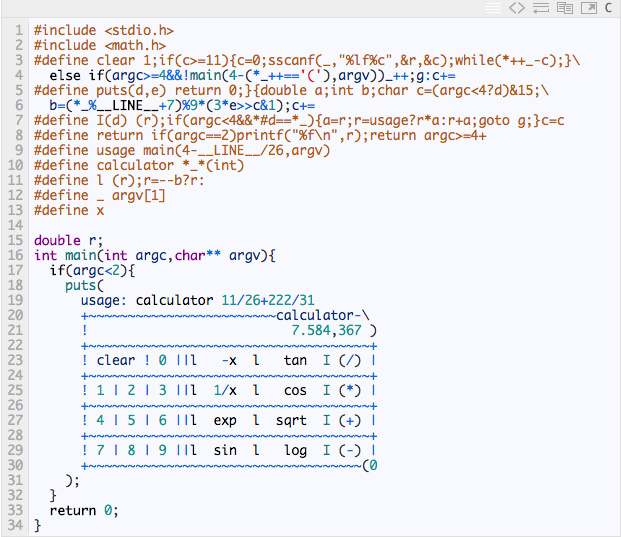This screenshot has height=537, width=621.
Task: Click the 'tan' text in calculator art
Action: [295, 360]
